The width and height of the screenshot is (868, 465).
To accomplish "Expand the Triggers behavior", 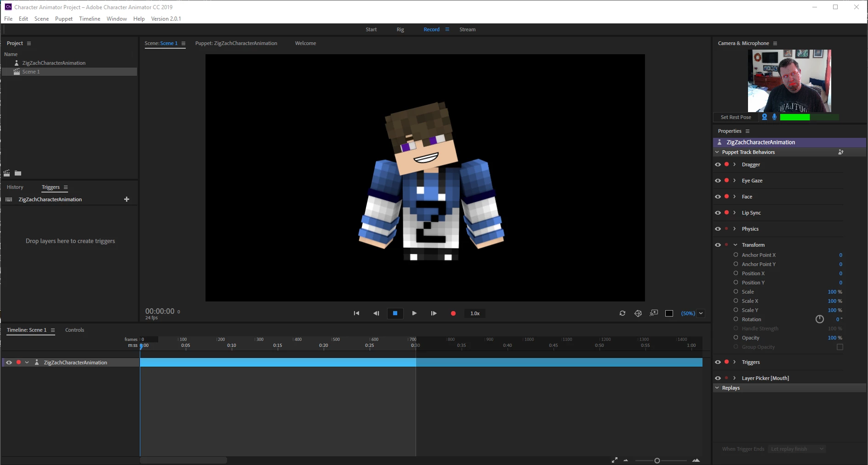I will point(735,362).
